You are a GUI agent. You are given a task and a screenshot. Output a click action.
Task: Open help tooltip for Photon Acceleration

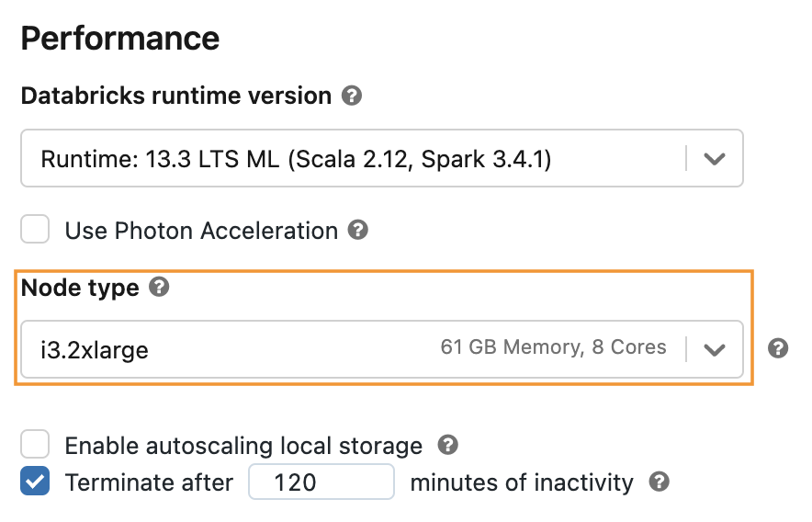coord(359,230)
